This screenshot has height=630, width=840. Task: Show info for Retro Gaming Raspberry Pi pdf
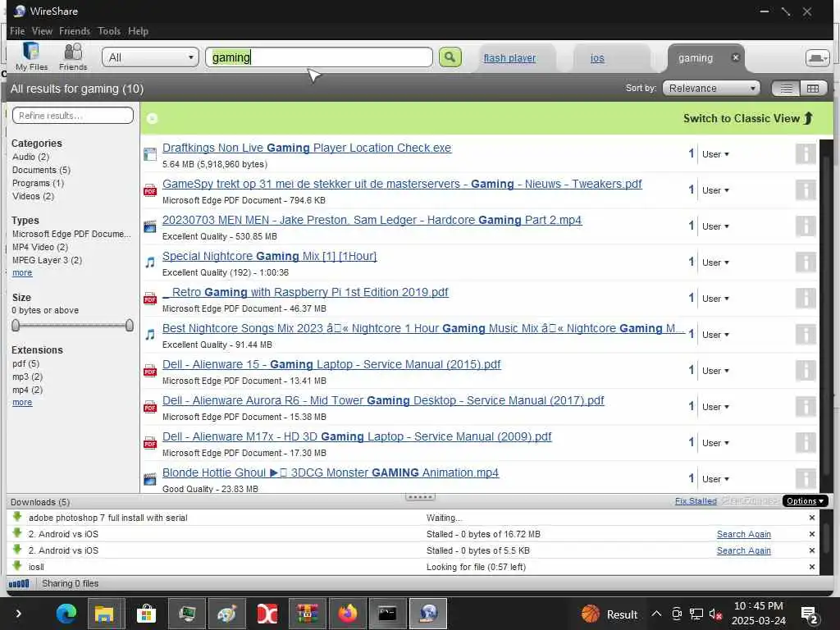click(x=806, y=298)
